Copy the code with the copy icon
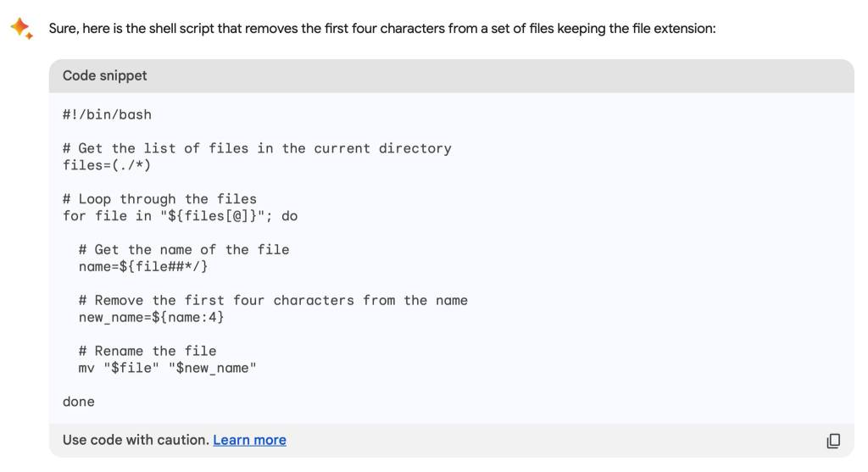 833,441
